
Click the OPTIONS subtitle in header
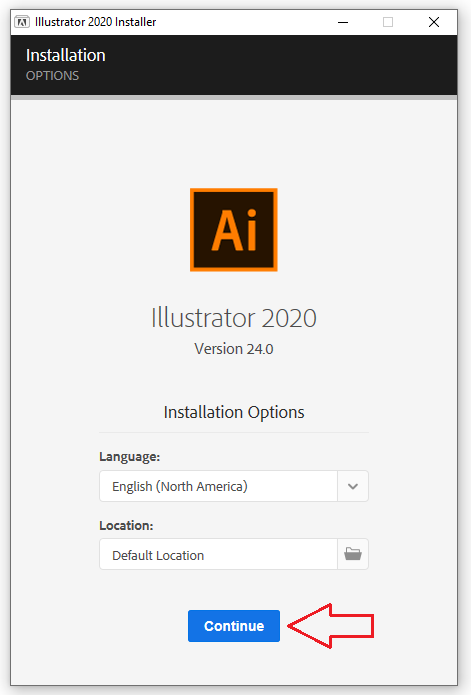(x=52, y=76)
